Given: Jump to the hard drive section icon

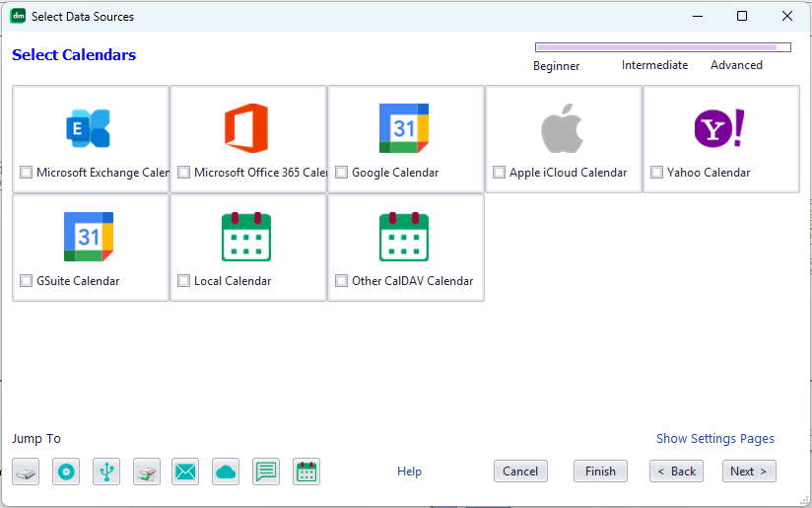Looking at the screenshot, I should 26,472.
